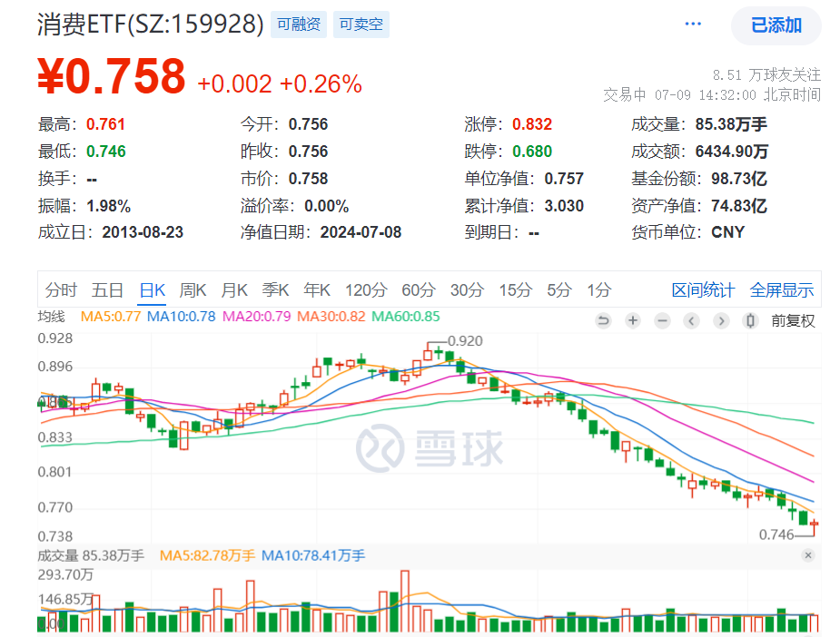Click the 已添加 added button
This screenshot has width=840, height=637.
(x=775, y=26)
